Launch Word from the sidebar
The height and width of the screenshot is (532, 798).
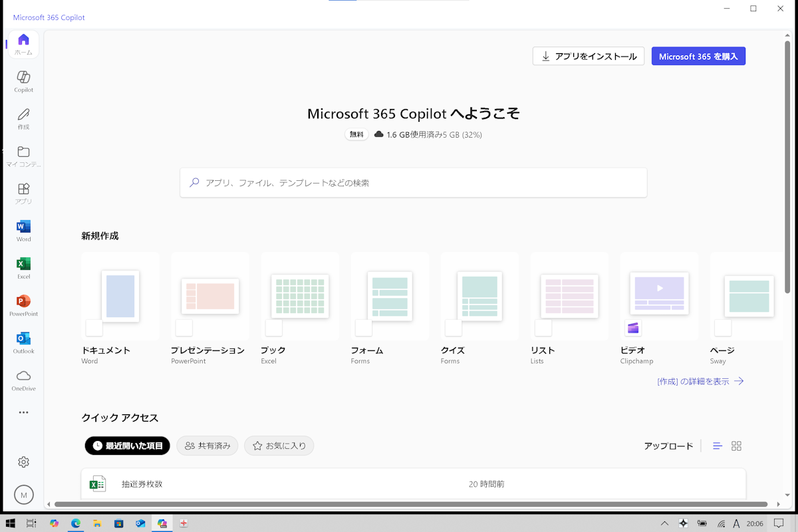pyautogui.click(x=23, y=231)
